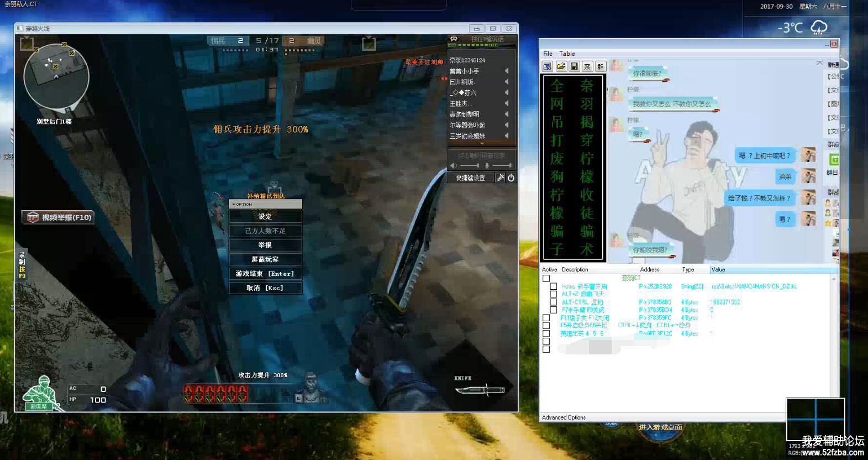This screenshot has width=868, height=460.
Task: Click the 奈 toolbar button
Action: [x=587, y=66]
